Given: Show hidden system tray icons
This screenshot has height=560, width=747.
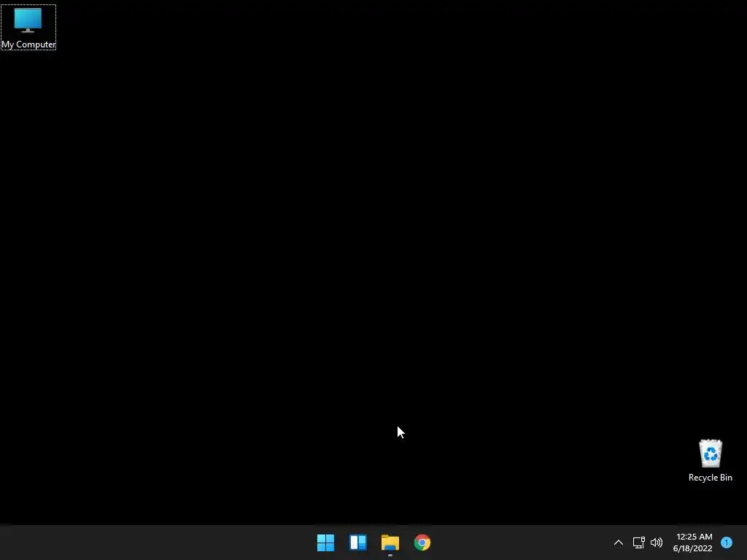Looking at the screenshot, I should point(619,542).
